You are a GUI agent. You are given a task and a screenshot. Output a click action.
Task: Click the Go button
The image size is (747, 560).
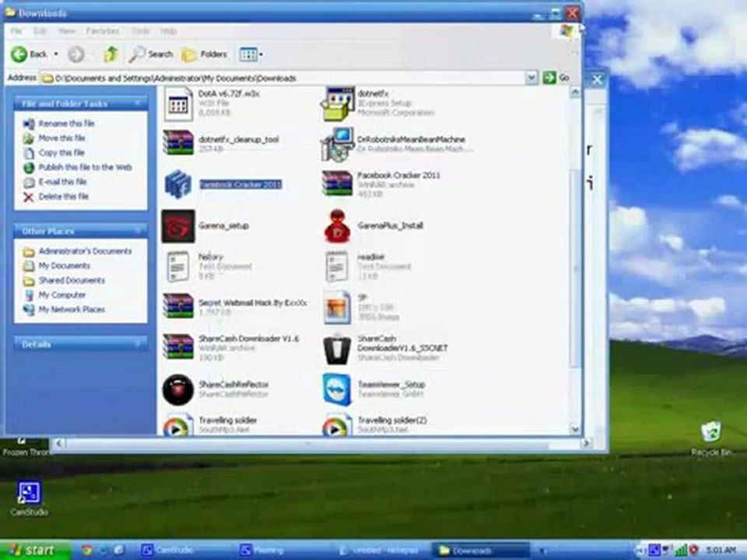tap(556, 77)
